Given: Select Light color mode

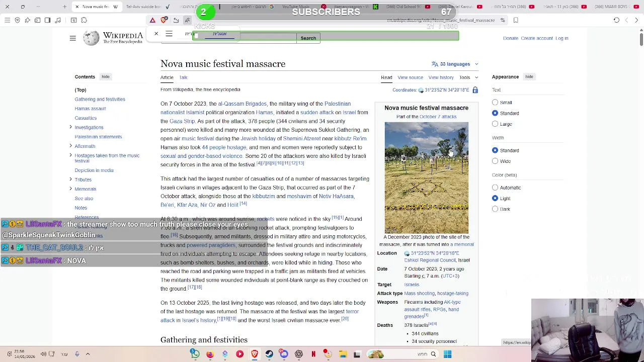Looking at the screenshot, I should point(495,198).
